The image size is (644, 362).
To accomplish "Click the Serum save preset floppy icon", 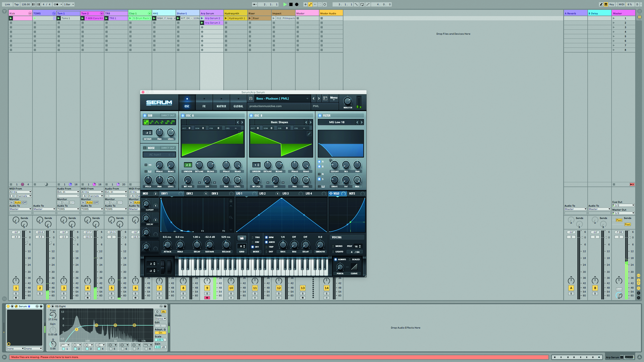I will click(251, 98).
